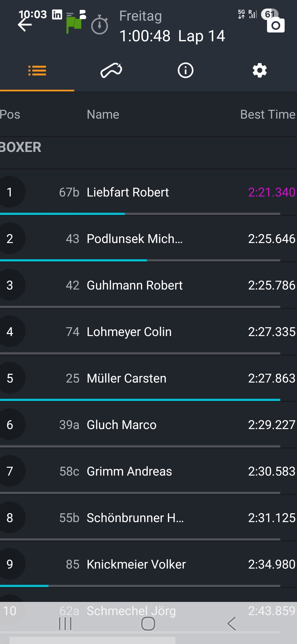This screenshot has height=644, width=297.
Task: Collapse the BOXER class group
Action: [x=21, y=147]
